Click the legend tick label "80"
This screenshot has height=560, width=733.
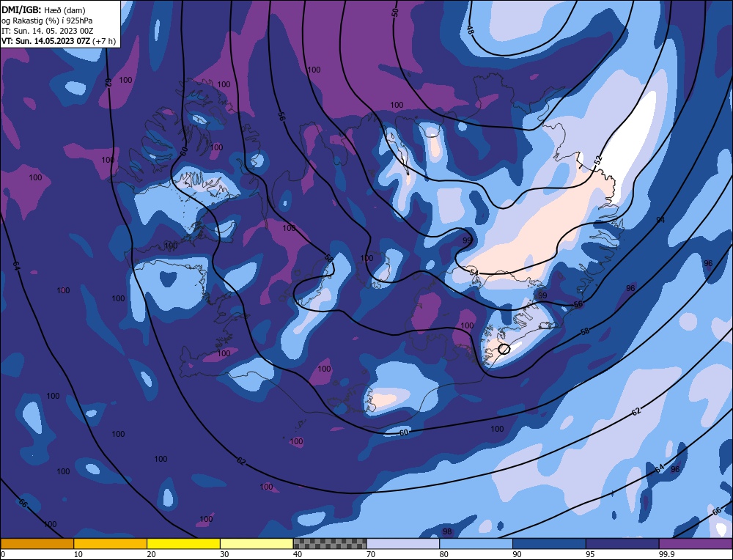tap(444, 554)
